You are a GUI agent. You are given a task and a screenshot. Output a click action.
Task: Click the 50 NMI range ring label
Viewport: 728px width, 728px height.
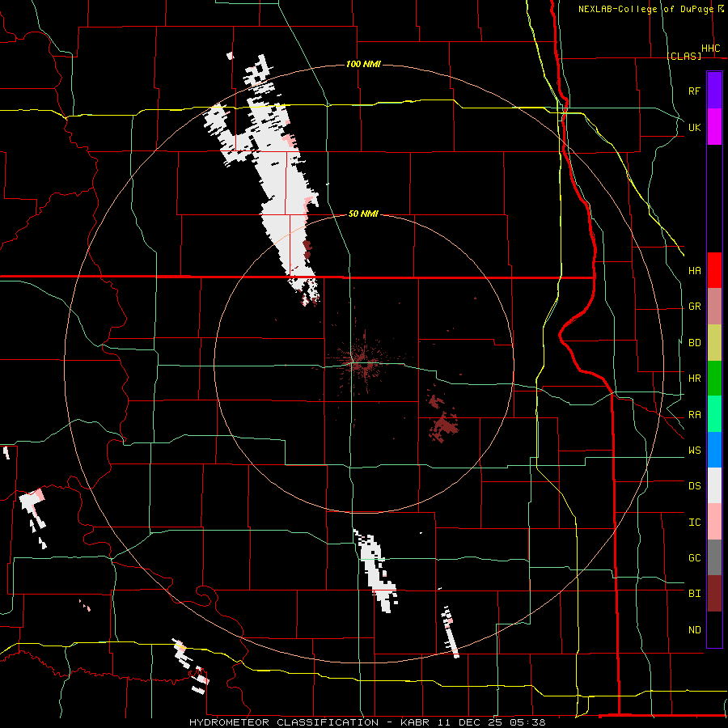(x=363, y=214)
